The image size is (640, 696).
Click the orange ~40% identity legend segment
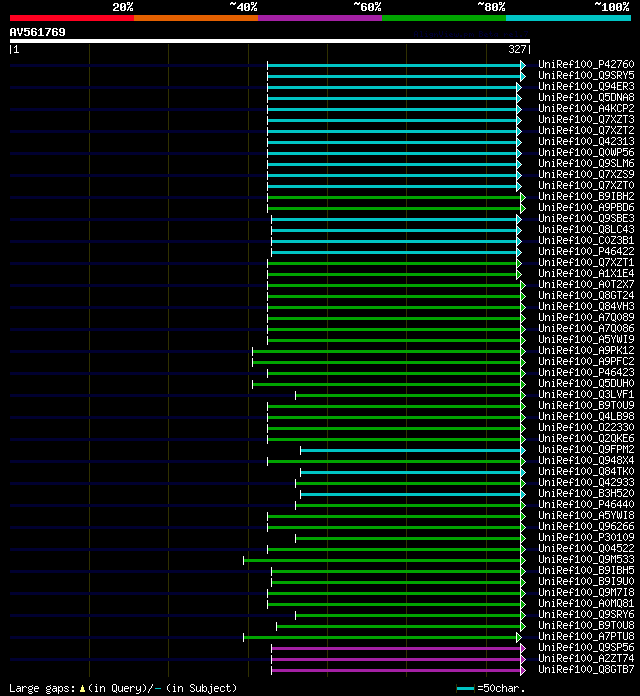click(196, 18)
